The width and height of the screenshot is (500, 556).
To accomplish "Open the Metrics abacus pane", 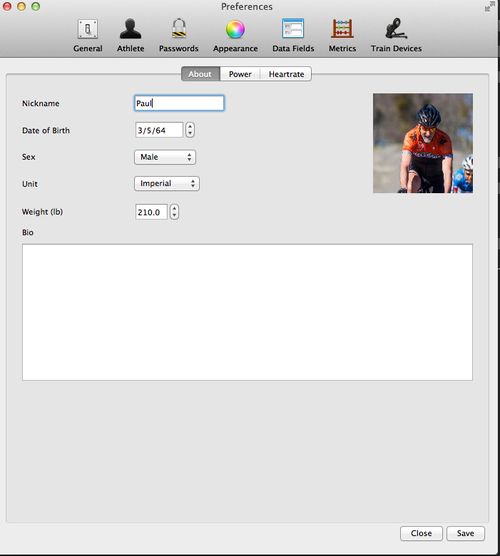I will pyautogui.click(x=342, y=36).
